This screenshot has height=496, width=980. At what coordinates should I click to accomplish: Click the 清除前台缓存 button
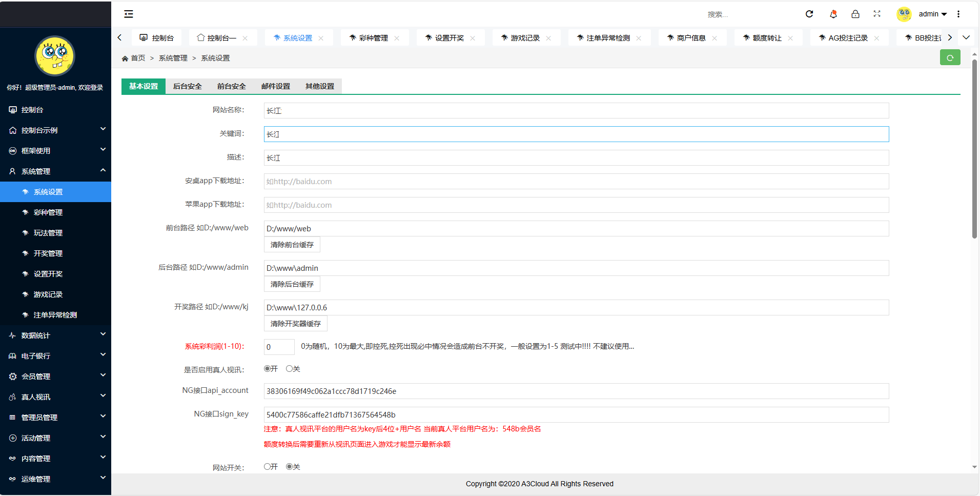[x=292, y=245]
